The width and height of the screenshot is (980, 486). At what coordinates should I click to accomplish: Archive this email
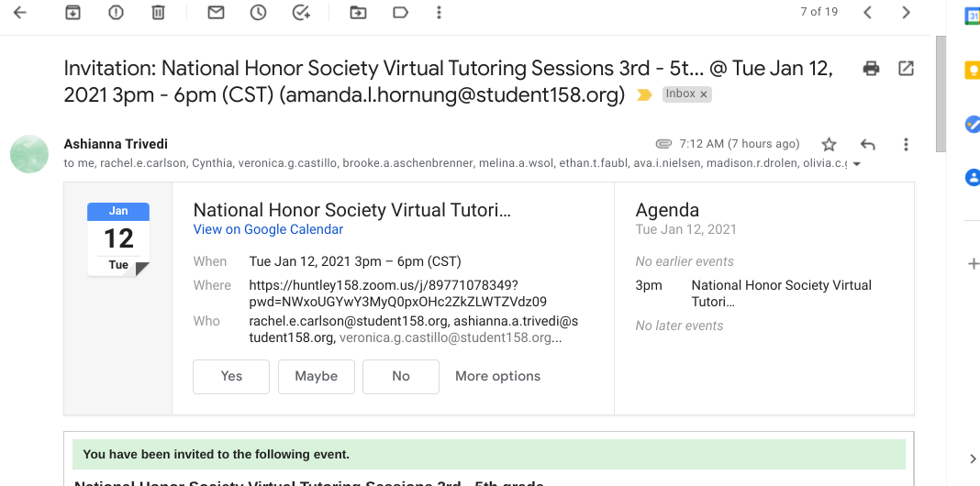click(x=72, y=12)
